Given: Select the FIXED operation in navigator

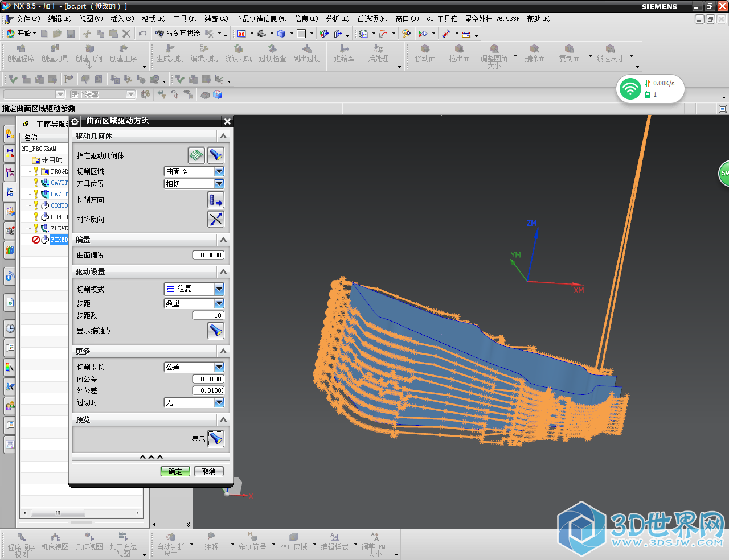Looking at the screenshot, I should click(x=59, y=240).
